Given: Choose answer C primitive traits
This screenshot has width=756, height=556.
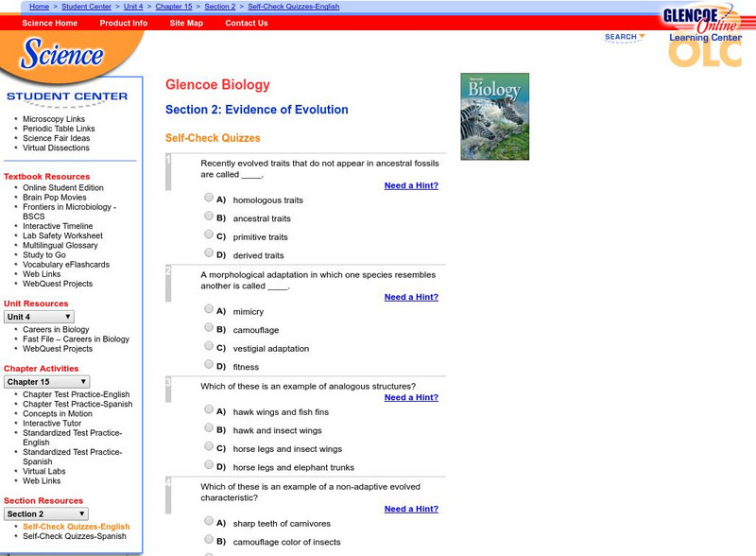Looking at the screenshot, I should click(209, 235).
